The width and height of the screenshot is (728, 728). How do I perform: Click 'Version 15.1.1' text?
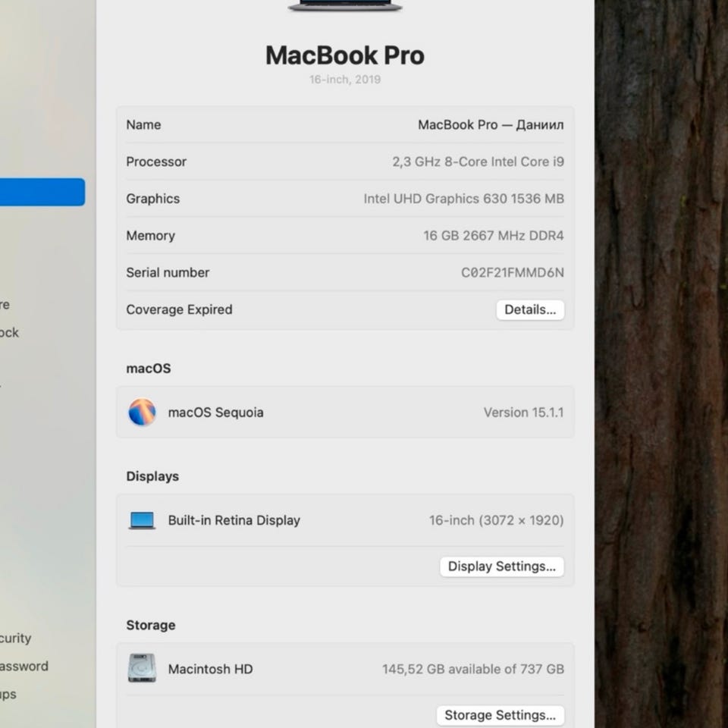(x=524, y=413)
